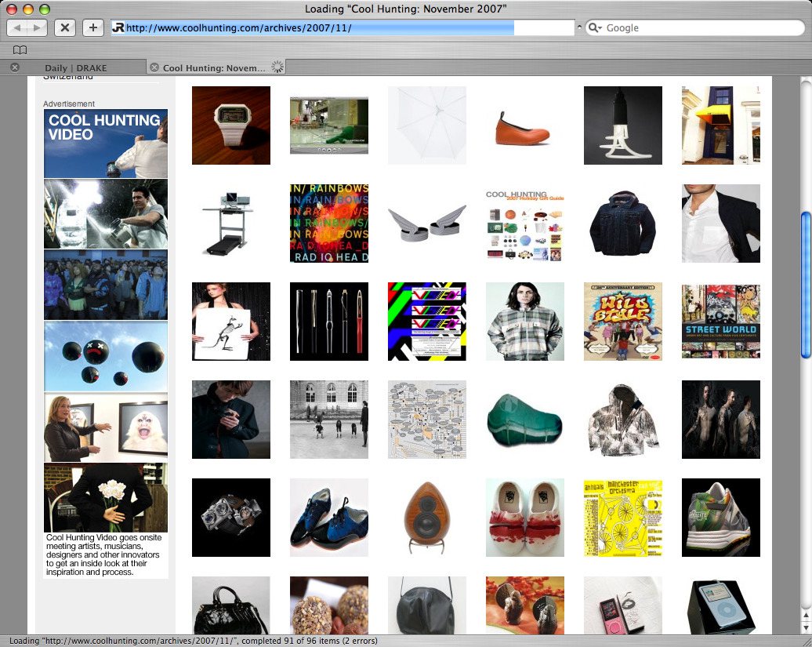The image size is (812, 647).
Task: Open the Wild Style cover thumbnail
Action: (622, 322)
